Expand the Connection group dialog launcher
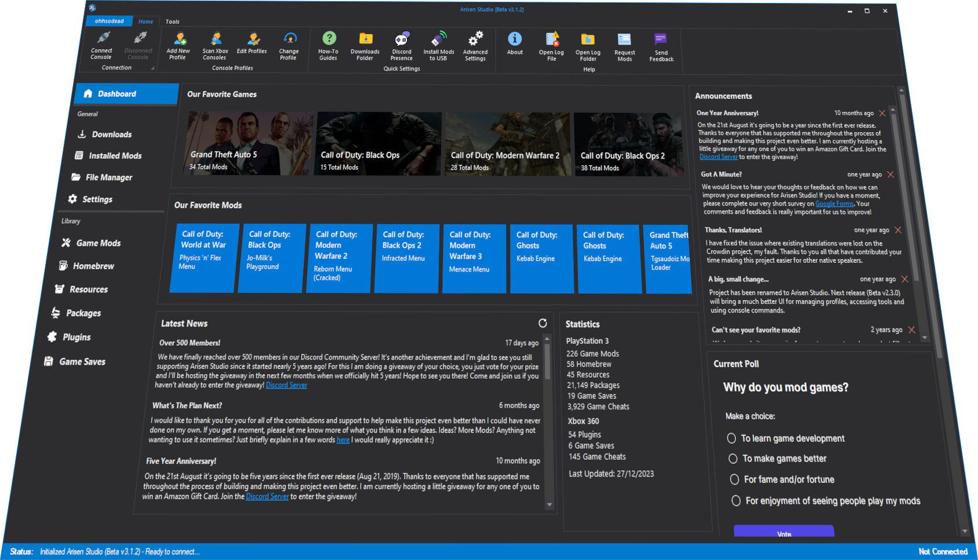978x560 pixels. (x=153, y=68)
